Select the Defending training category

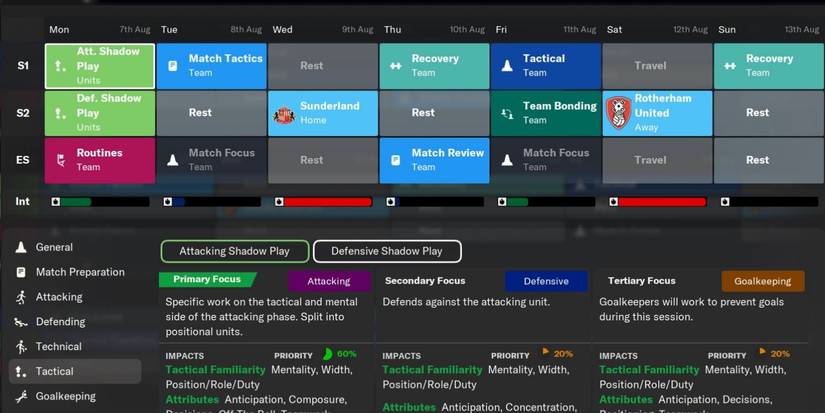click(x=75, y=321)
